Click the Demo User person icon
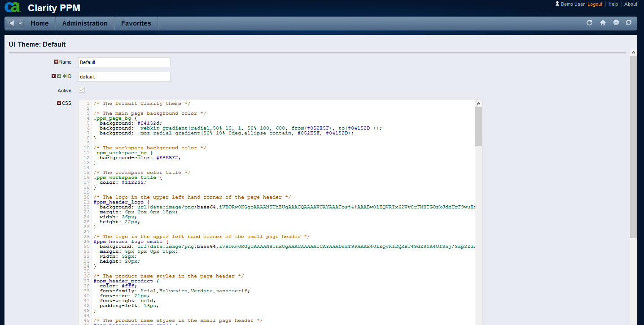Image resolution: width=644 pixels, height=325 pixels. (557, 4)
